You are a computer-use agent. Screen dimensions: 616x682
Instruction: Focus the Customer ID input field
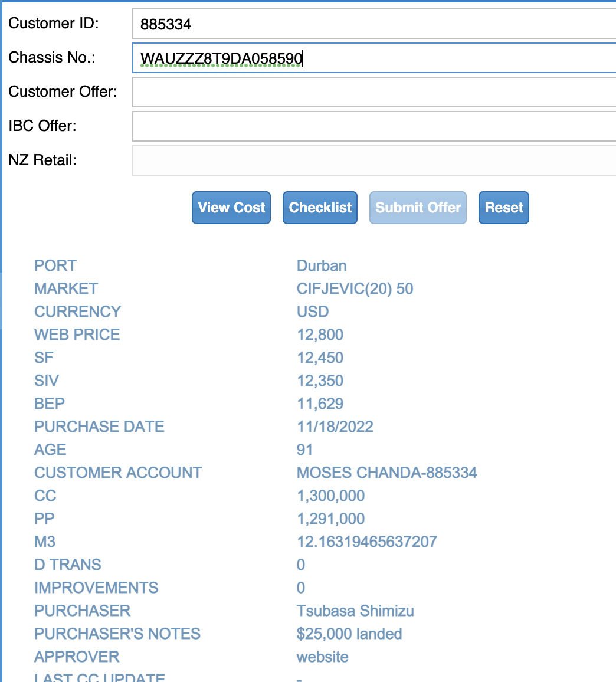click(374, 24)
